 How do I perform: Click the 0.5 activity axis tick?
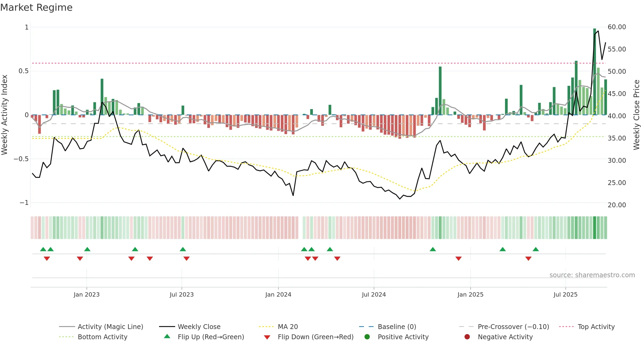click(x=23, y=71)
